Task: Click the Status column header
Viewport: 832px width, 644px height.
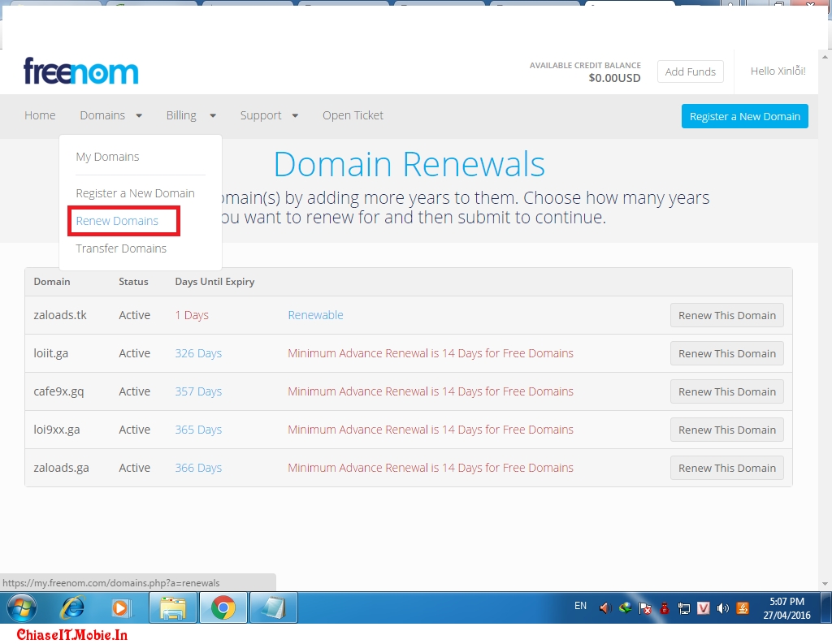Action: click(133, 282)
